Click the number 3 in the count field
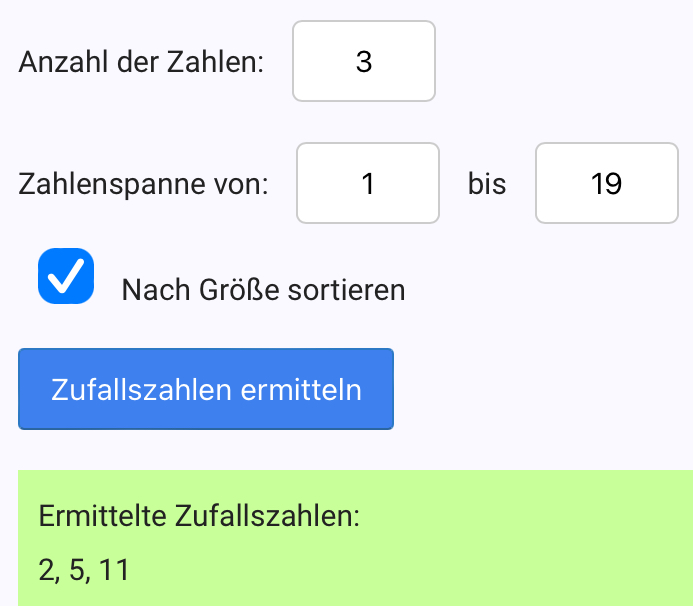This screenshot has width=693, height=606. tap(364, 62)
